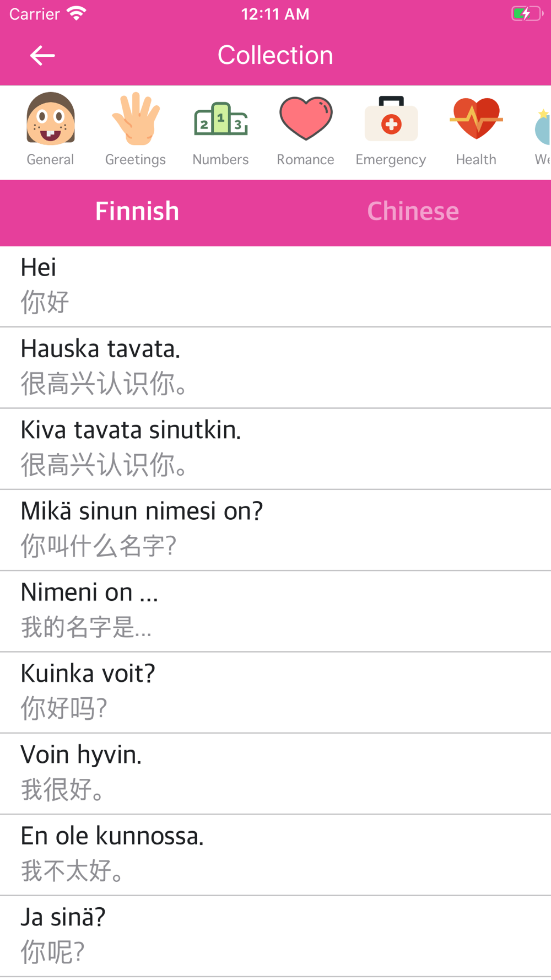Select the Health heartbeat icon
Viewport: 551px width, 980px height.
(x=476, y=119)
